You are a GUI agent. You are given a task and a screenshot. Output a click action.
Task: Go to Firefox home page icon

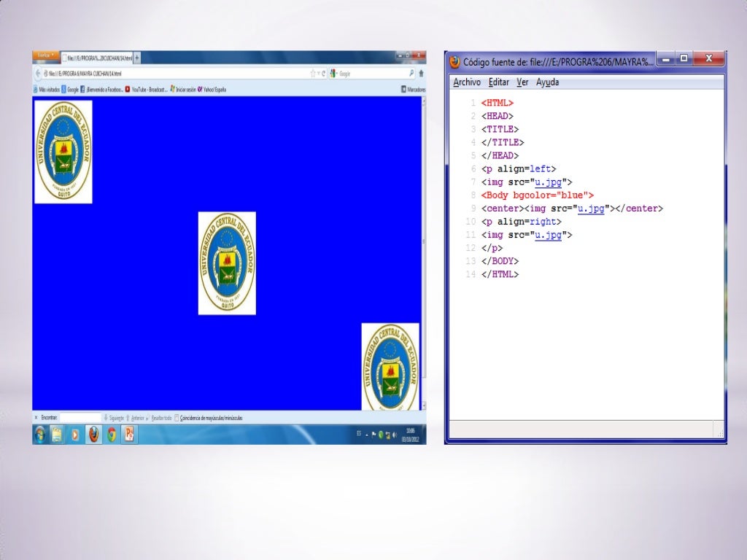click(x=421, y=74)
